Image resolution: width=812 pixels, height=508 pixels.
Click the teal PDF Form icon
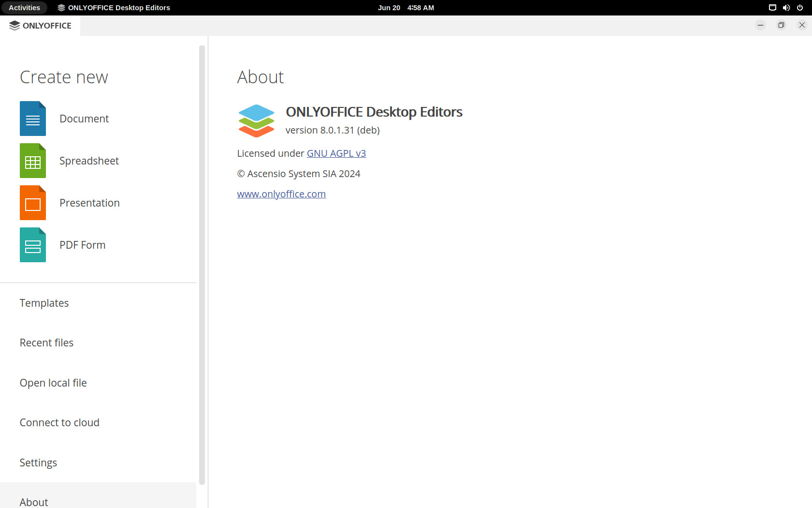33,245
